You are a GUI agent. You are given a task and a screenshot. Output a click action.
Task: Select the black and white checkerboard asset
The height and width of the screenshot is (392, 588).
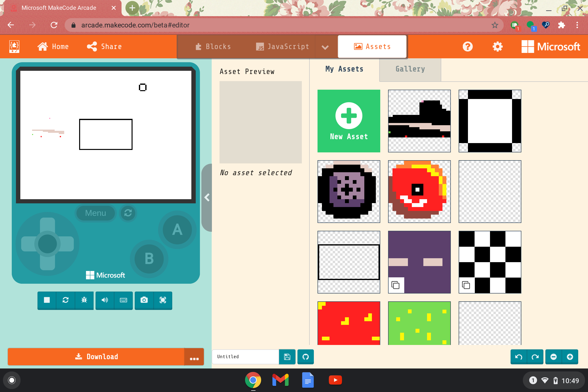click(x=490, y=262)
